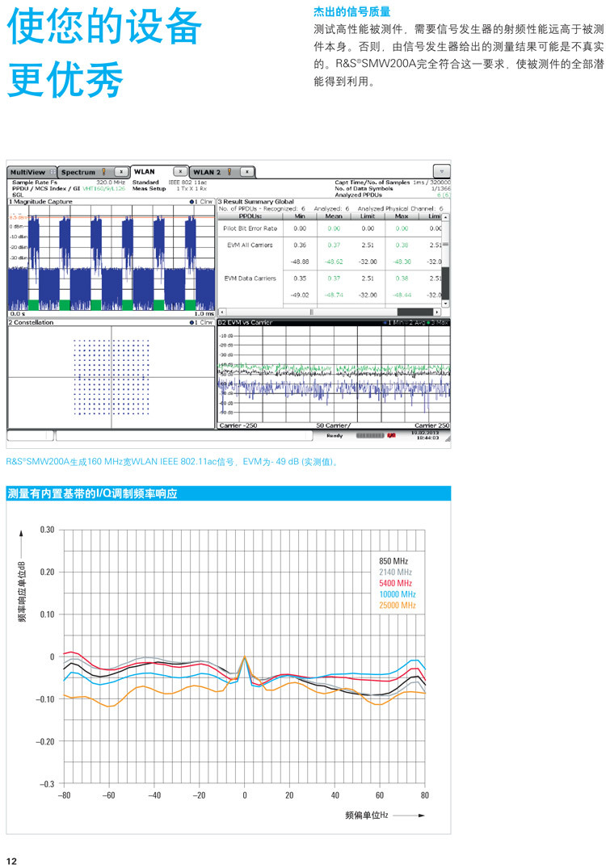Click the 1 Min trace legend in EVM plot

click(393, 322)
